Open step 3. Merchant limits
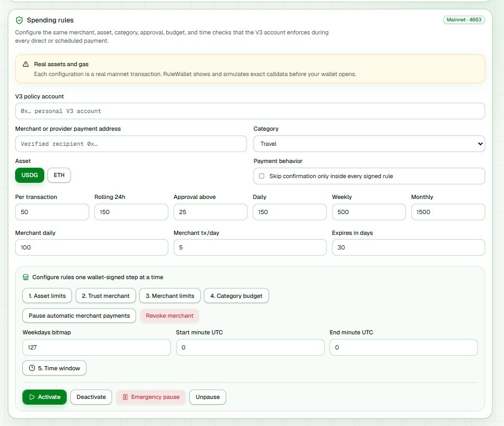The width and height of the screenshot is (504, 426). (170, 296)
